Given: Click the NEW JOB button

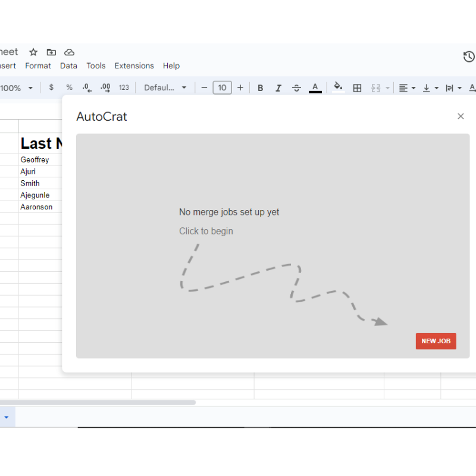Looking at the screenshot, I should coord(436,341).
